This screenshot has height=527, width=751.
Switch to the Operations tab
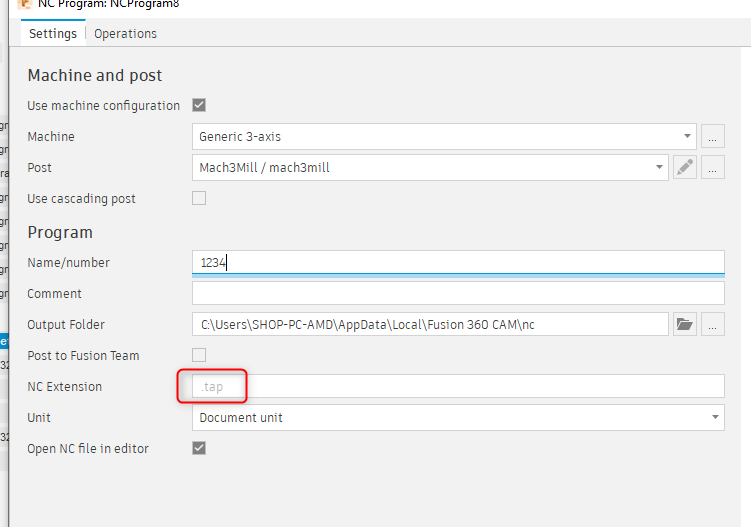[125, 33]
